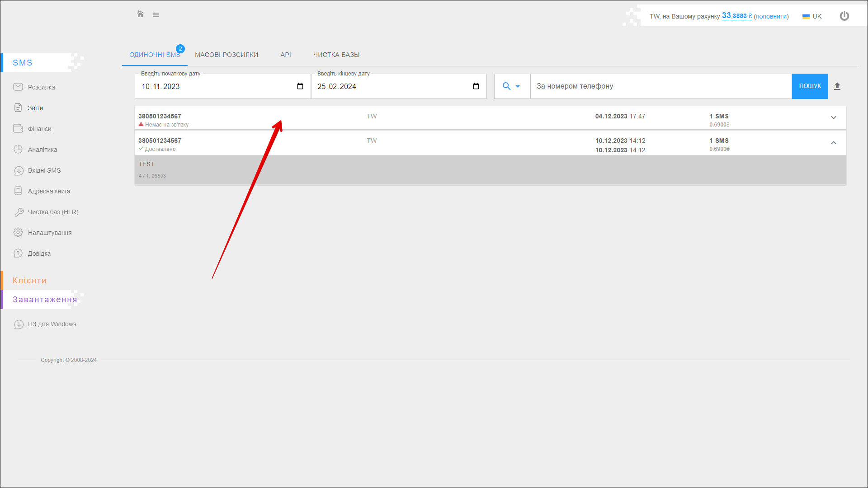Switch to Чистка базы tab
This screenshot has height=488, width=868.
coord(336,55)
